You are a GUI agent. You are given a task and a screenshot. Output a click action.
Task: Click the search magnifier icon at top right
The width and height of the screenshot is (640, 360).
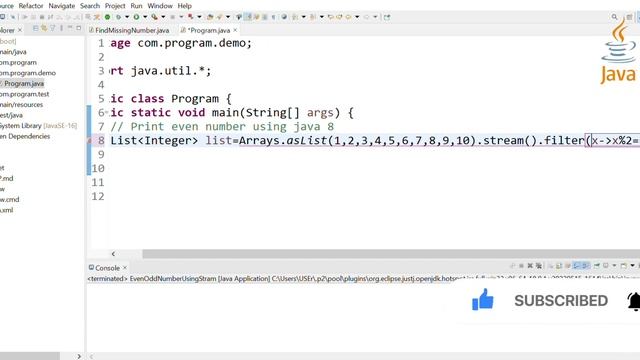614,17
